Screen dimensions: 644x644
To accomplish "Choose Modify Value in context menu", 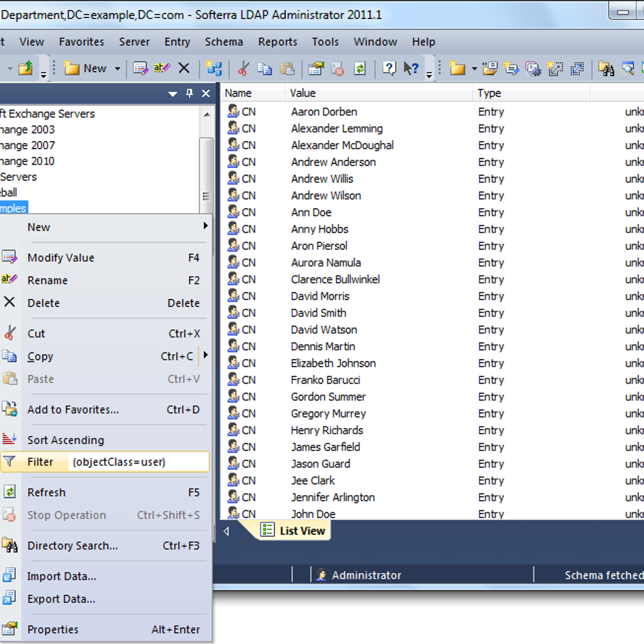I will click(x=105, y=258).
